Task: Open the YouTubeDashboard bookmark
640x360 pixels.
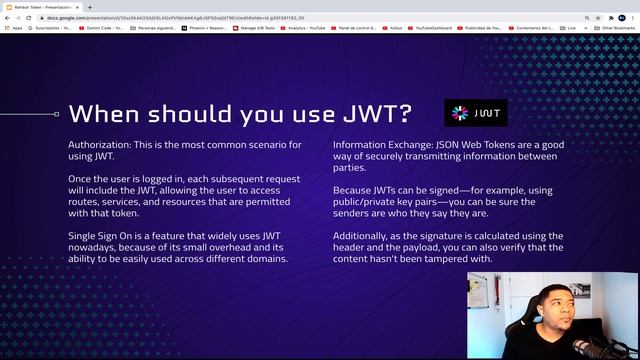Action: click(430, 28)
